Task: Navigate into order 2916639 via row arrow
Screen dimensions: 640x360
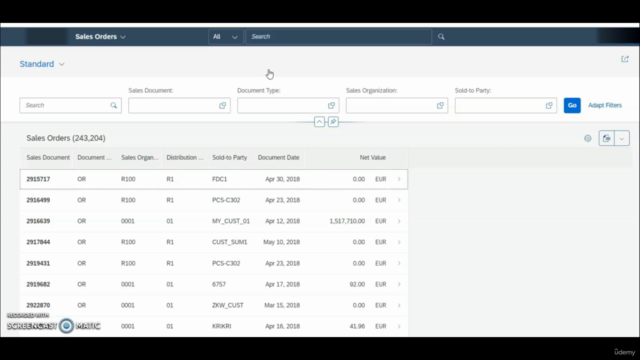Action: [x=399, y=221]
